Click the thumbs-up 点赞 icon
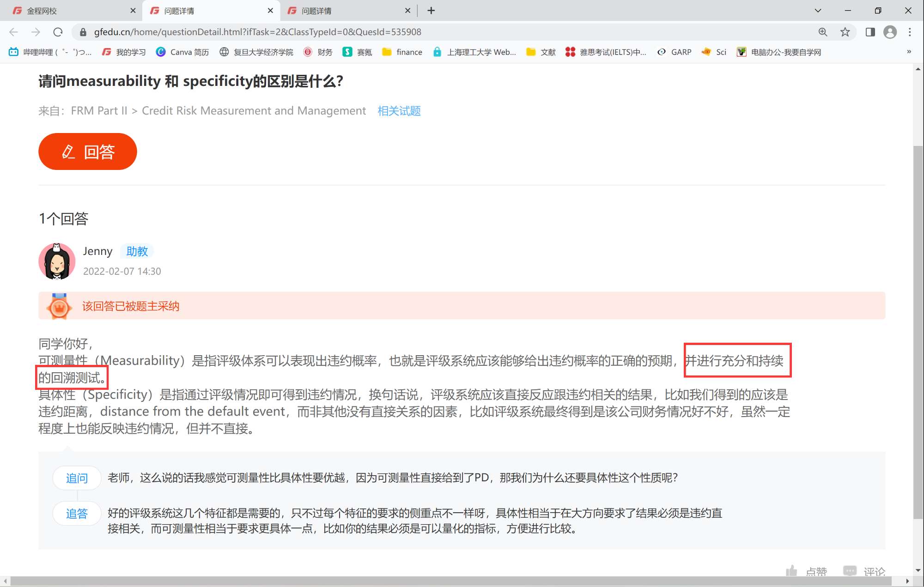Viewport: 924px width, 587px height. pos(792,571)
